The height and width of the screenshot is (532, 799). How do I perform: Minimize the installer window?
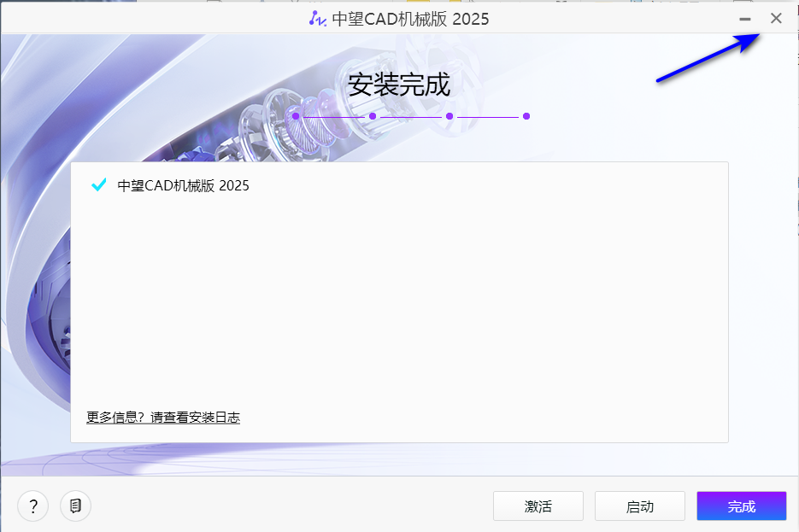click(745, 20)
